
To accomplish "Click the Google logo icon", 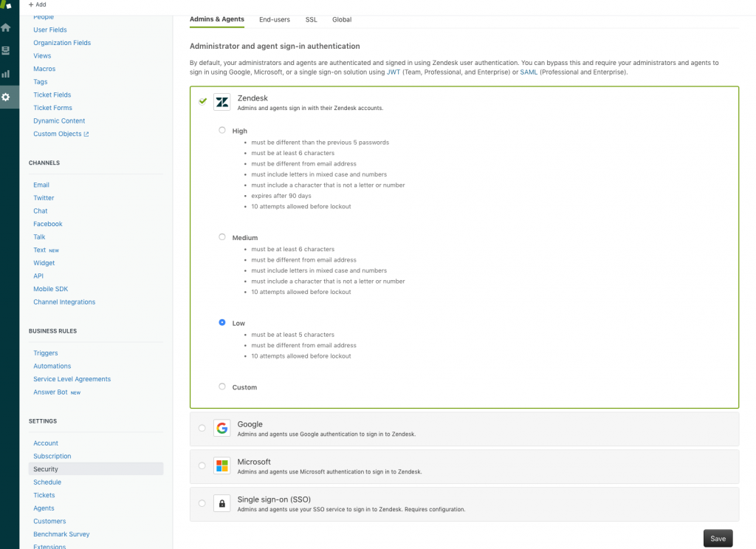I will pyautogui.click(x=221, y=428).
